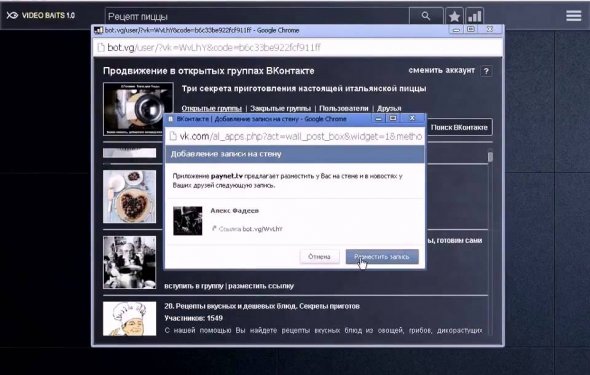Click the разместить ссылку link

261,286
